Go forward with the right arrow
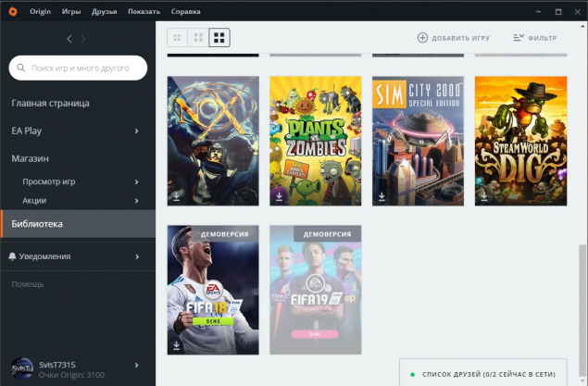This screenshot has width=588, height=386. 82,39
